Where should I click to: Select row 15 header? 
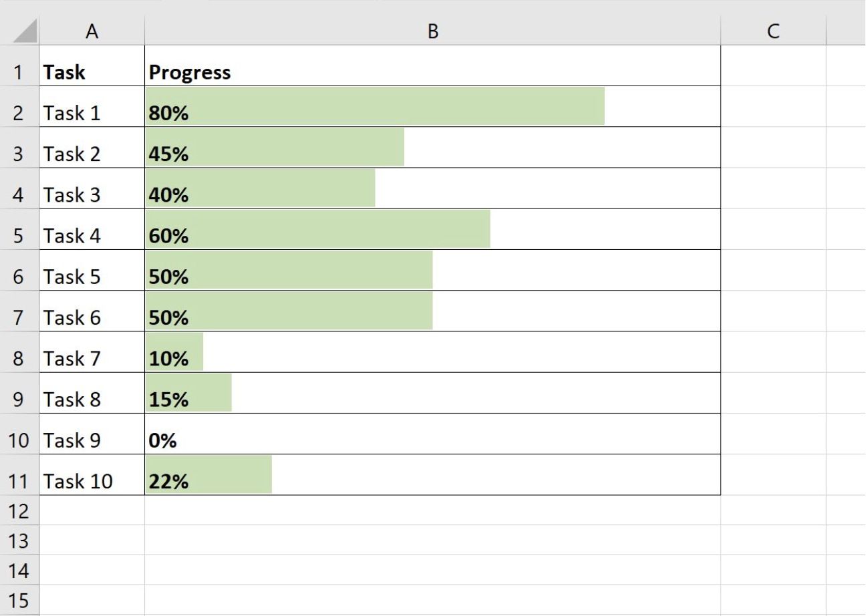coord(19,601)
